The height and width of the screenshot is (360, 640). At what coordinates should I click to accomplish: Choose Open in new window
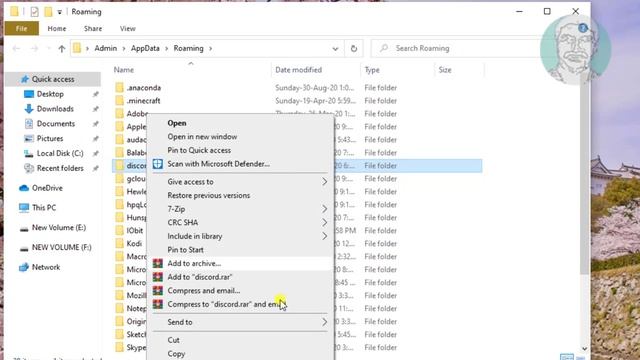[x=202, y=137]
